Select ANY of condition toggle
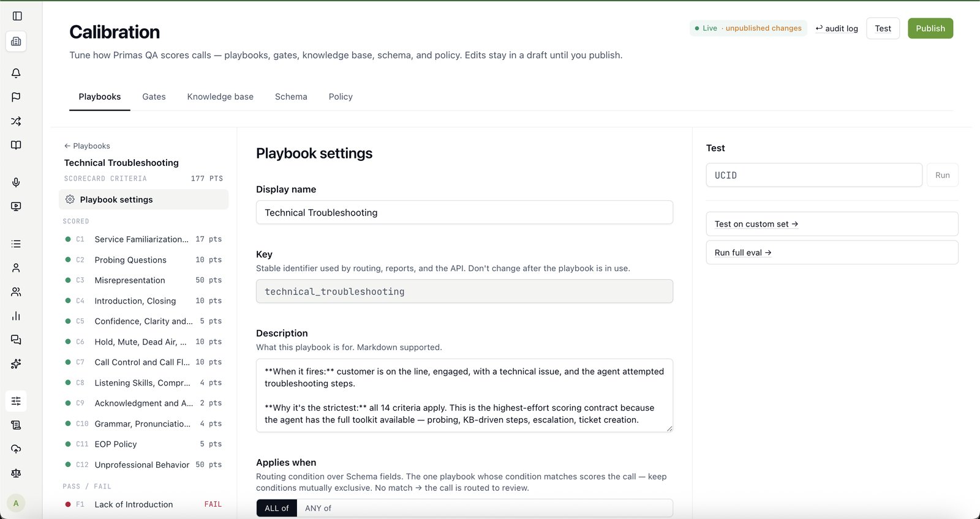 (318, 508)
